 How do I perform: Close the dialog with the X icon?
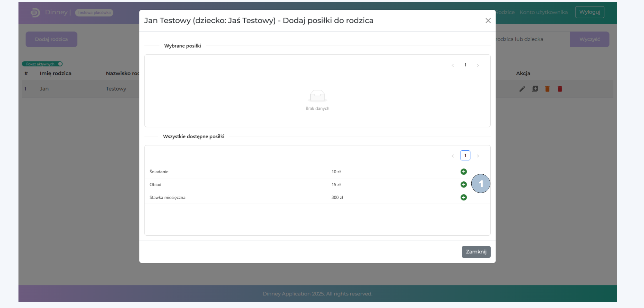488,21
